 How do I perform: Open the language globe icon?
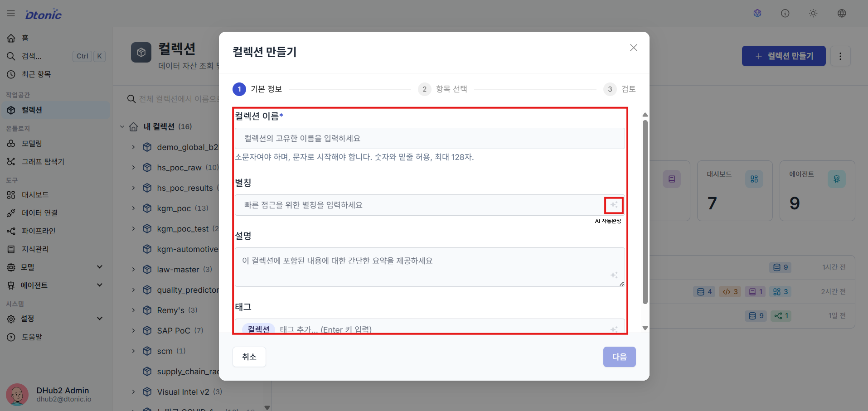(x=842, y=14)
